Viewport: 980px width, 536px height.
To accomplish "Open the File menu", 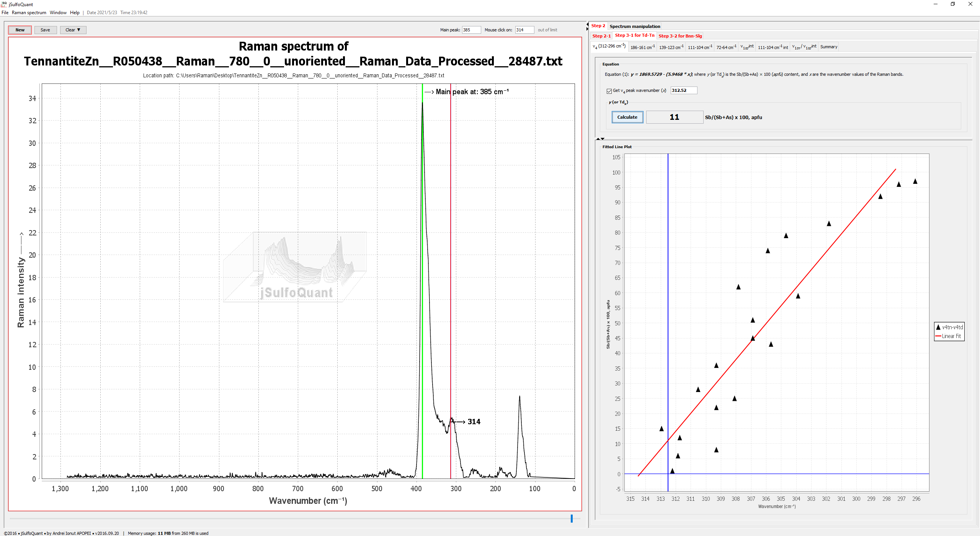I will (5, 13).
